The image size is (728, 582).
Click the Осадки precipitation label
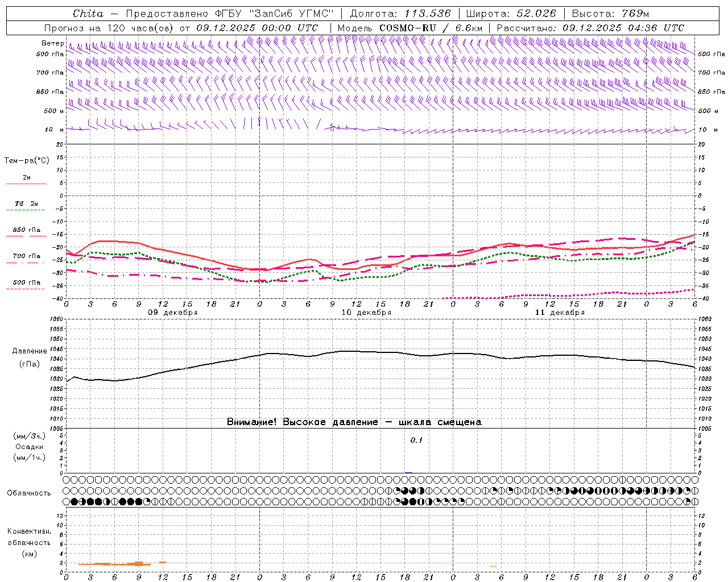tap(29, 447)
